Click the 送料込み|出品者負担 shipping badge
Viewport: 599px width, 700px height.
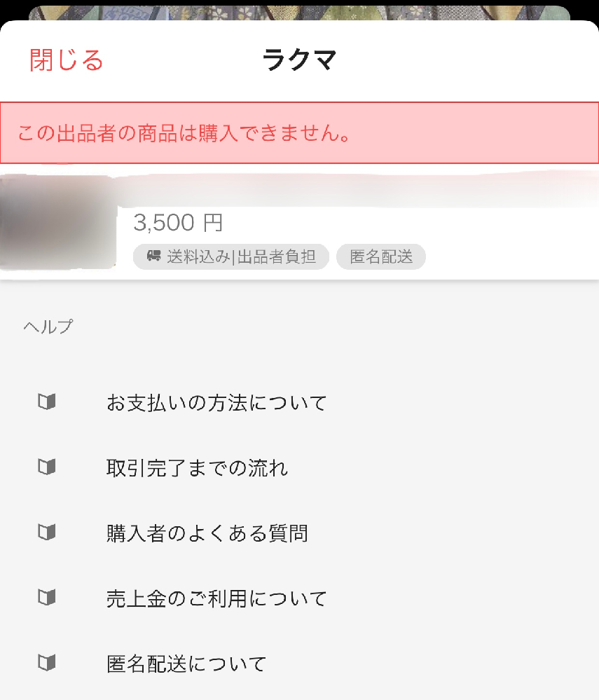pyautogui.click(x=231, y=256)
